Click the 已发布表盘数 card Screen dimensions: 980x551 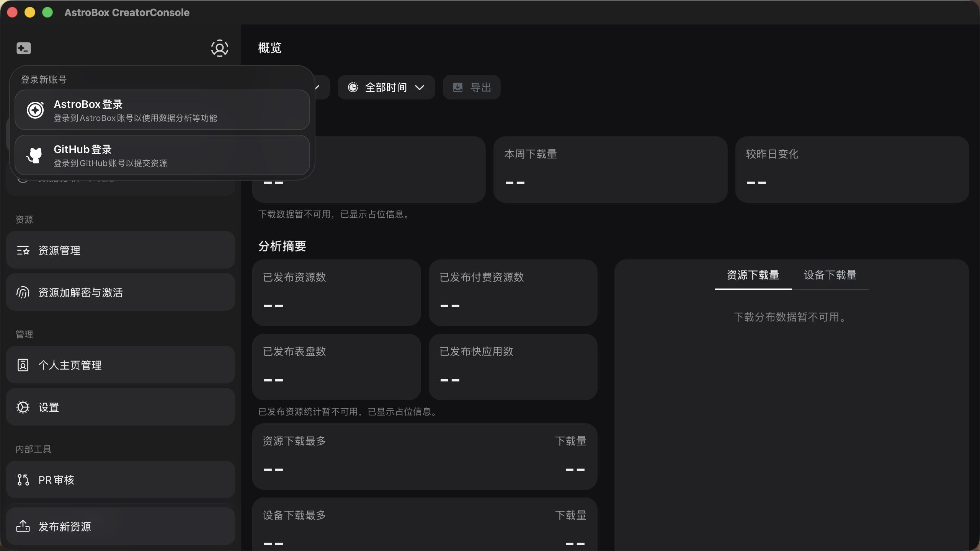[x=336, y=367]
